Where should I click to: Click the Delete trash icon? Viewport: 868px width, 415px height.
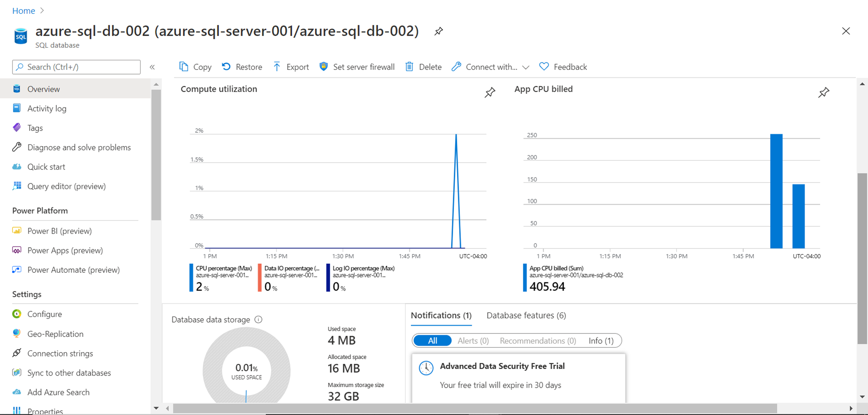(x=409, y=67)
